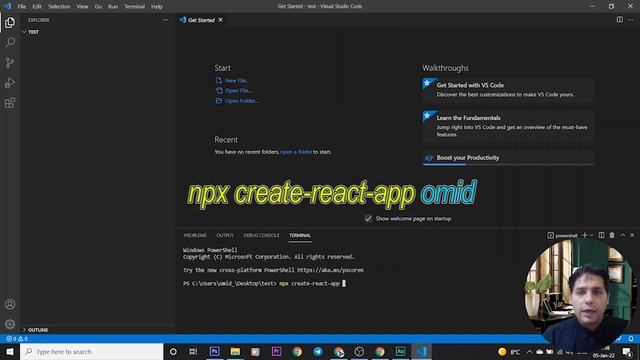
Task: Split the terminal panel
Action: (601, 235)
